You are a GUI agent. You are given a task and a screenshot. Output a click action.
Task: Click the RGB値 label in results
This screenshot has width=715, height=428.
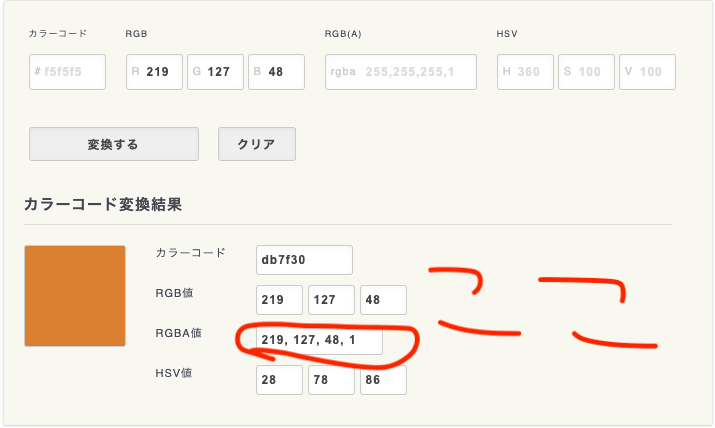tap(174, 293)
